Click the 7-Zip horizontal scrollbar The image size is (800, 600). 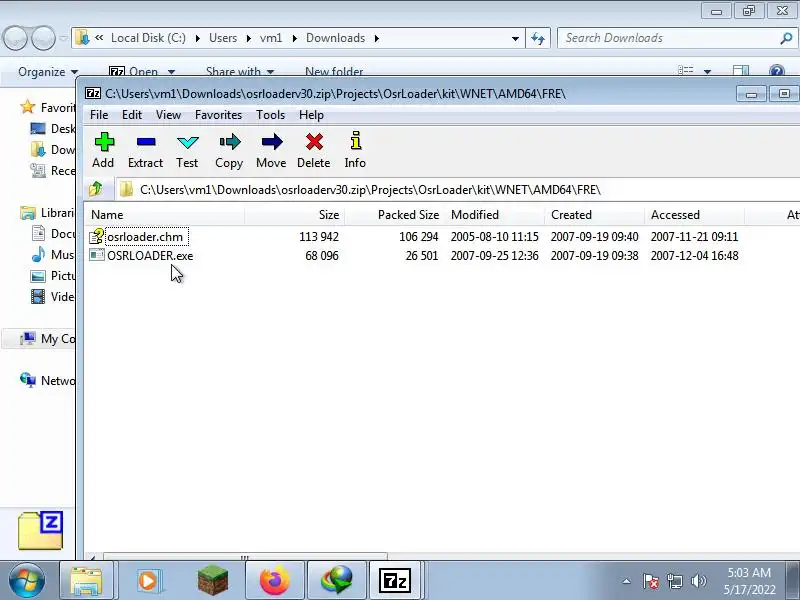click(x=245, y=557)
